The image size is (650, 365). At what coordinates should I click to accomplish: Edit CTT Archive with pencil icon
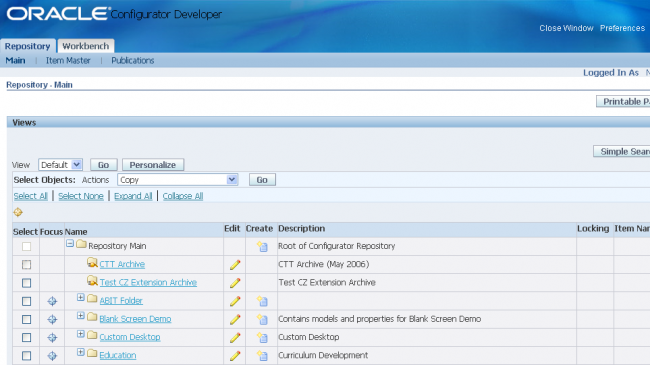[x=235, y=265]
